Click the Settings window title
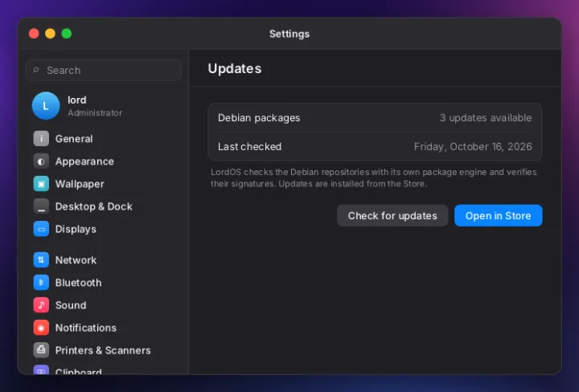Screen dimensions: 579x392 pos(289,34)
